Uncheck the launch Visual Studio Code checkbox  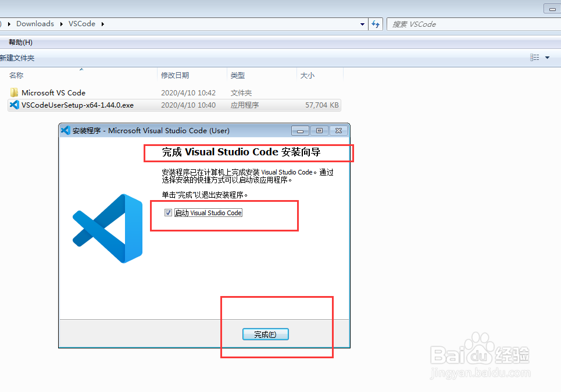168,213
